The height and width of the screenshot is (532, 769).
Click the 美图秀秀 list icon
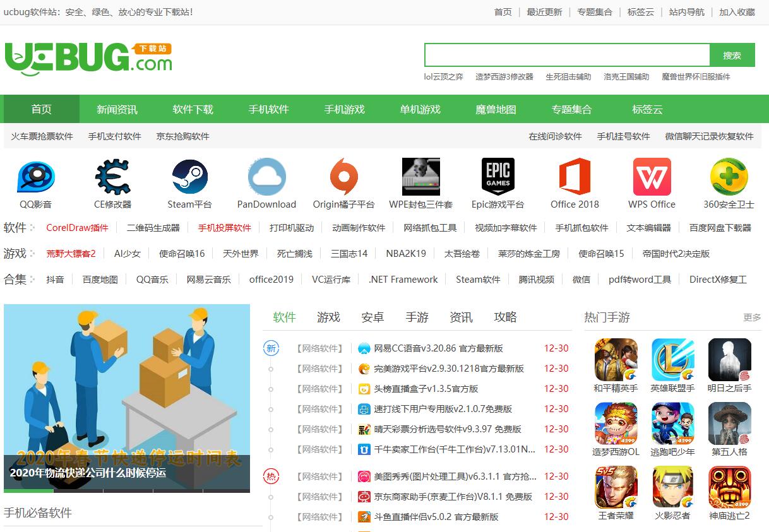pos(364,476)
